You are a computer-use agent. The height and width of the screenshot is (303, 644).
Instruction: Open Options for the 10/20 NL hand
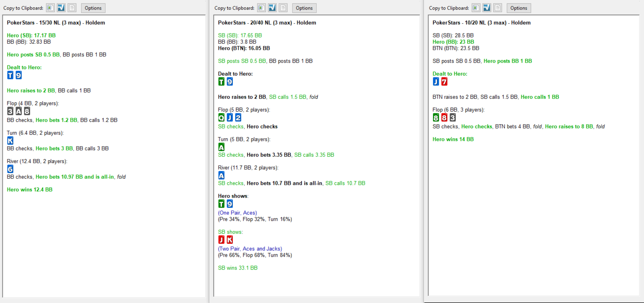[x=518, y=8]
